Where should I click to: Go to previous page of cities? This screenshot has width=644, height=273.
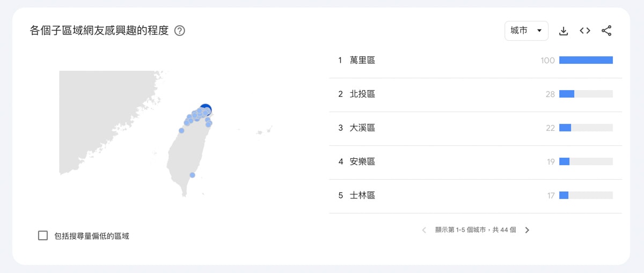coord(424,230)
